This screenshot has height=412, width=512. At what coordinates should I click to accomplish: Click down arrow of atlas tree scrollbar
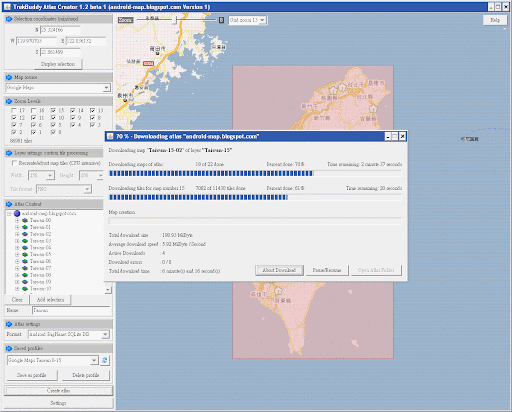pyautogui.click(x=108, y=290)
